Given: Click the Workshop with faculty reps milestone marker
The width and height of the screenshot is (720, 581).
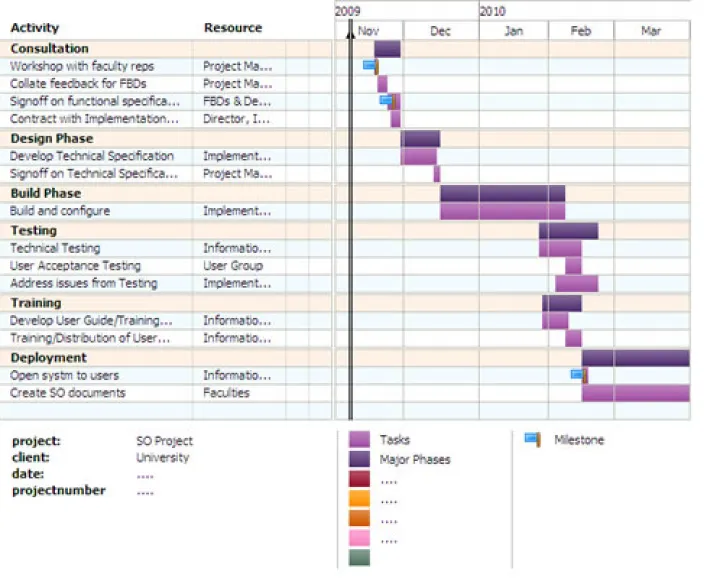Looking at the screenshot, I should tap(369, 66).
